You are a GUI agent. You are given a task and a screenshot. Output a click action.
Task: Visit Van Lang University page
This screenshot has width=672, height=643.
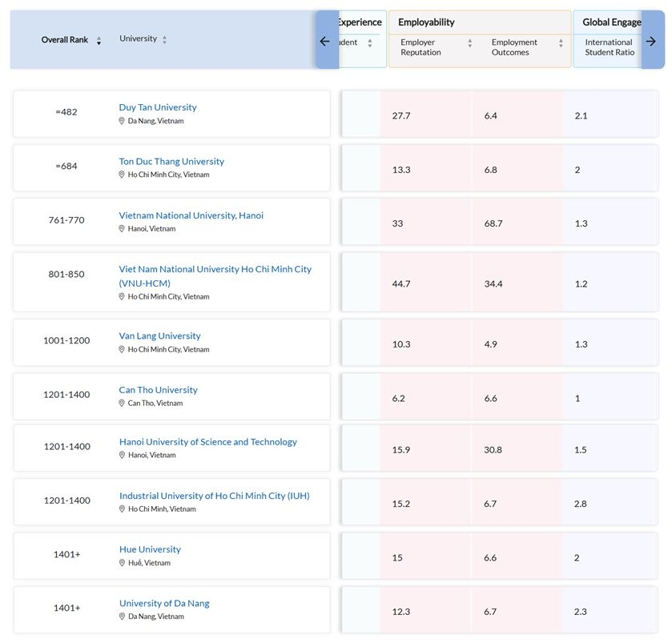coord(159,336)
